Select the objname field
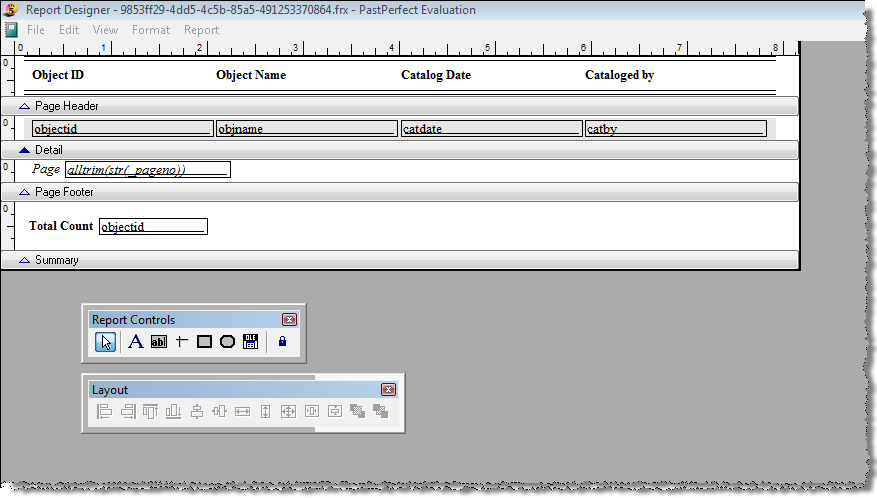 coord(307,129)
